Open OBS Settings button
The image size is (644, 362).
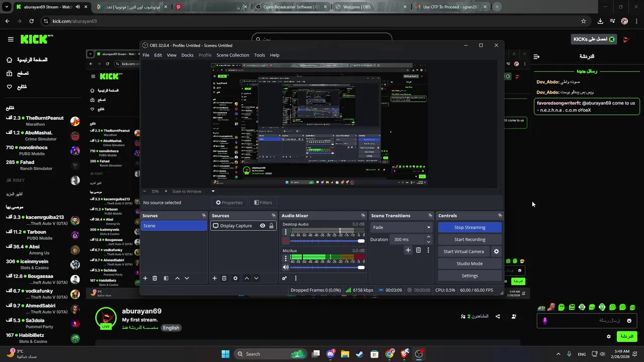click(x=469, y=276)
